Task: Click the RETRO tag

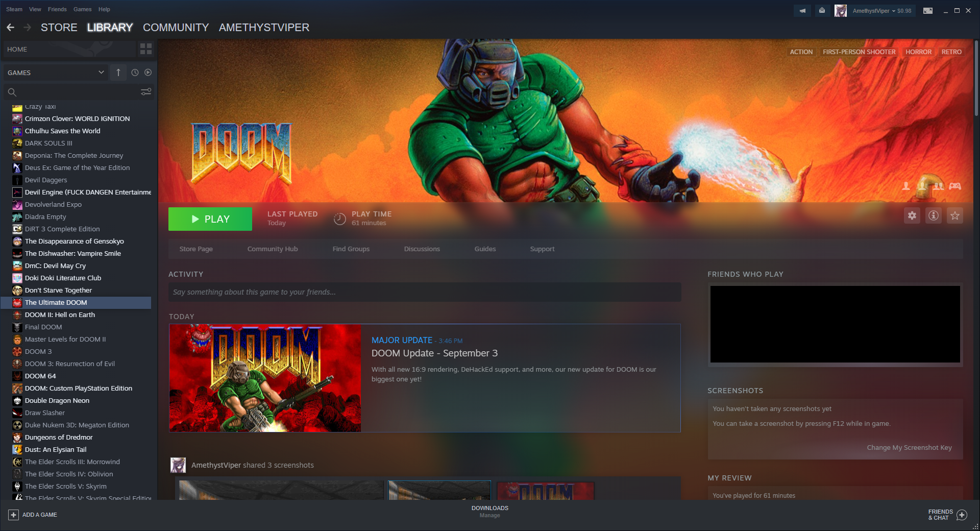Action: click(x=951, y=52)
